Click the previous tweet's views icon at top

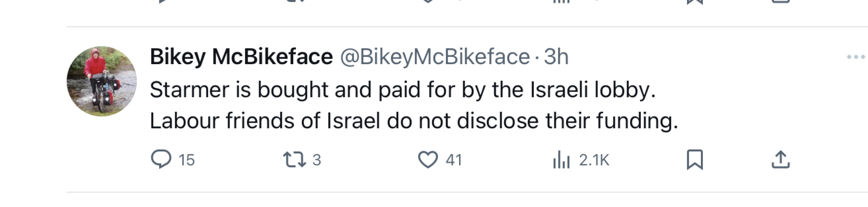[561, 2]
